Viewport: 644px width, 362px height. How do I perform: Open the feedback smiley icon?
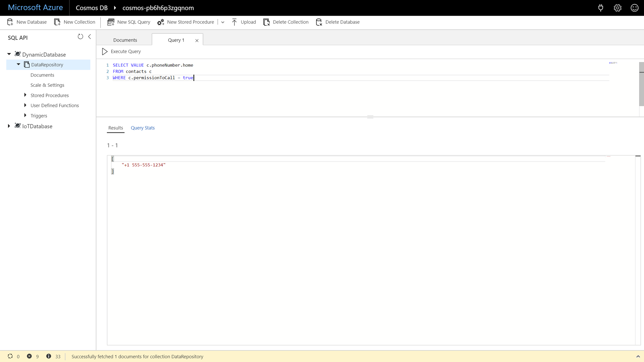pos(634,8)
